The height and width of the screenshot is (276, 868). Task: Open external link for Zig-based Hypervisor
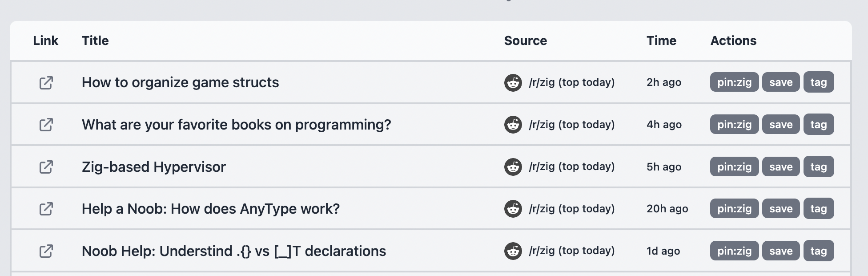tap(46, 167)
